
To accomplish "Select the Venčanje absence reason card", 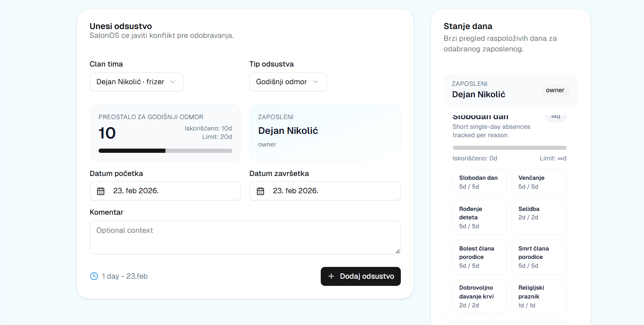I will (x=539, y=182).
